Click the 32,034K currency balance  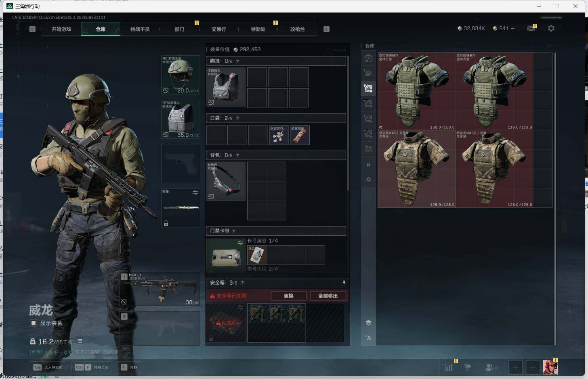pos(471,28)
